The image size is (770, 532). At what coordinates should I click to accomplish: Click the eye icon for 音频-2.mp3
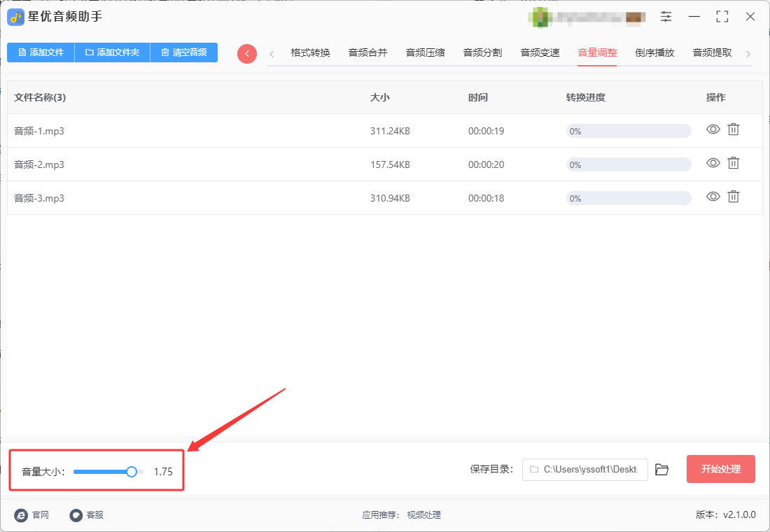tap(713, 162)
